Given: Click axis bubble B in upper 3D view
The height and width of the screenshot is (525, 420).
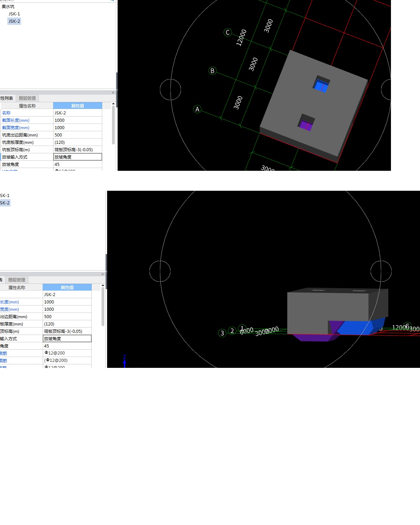Looking at the screenshot, I should tap(212, 71).
